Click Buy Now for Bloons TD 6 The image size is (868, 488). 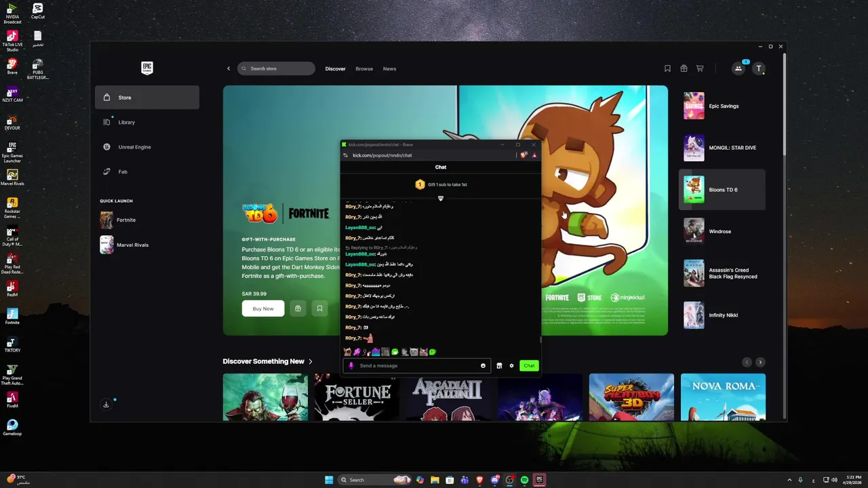(x=263, y=308)
